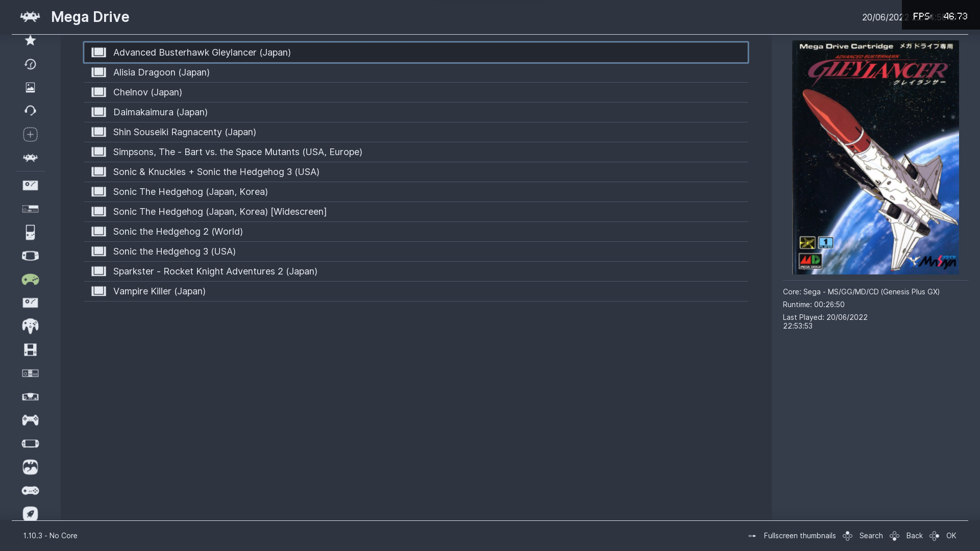
Task: Select the NES playlist icon
Action: (x=30, y=373)
